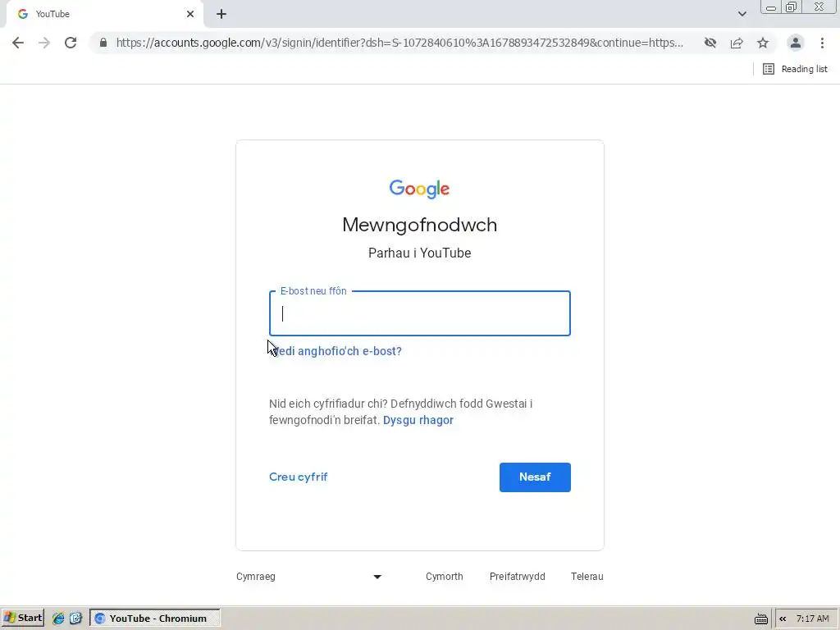The image size is (840, 630).
Task: Click the crossed-out eye icon in address bar
Action: tap(710, 43)
